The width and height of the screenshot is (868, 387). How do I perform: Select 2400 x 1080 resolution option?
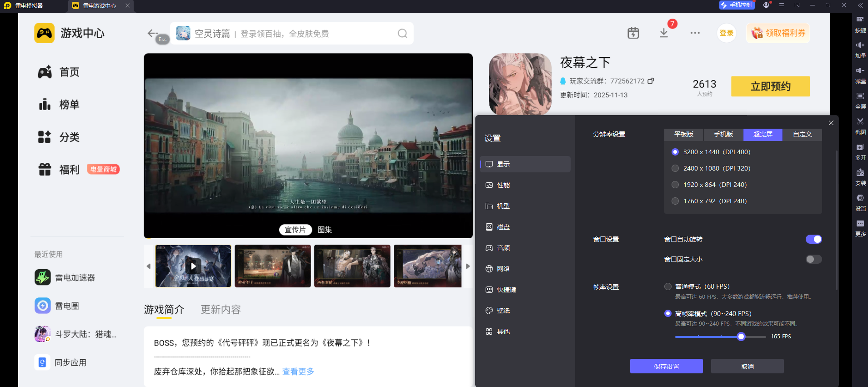pos(675,168)
